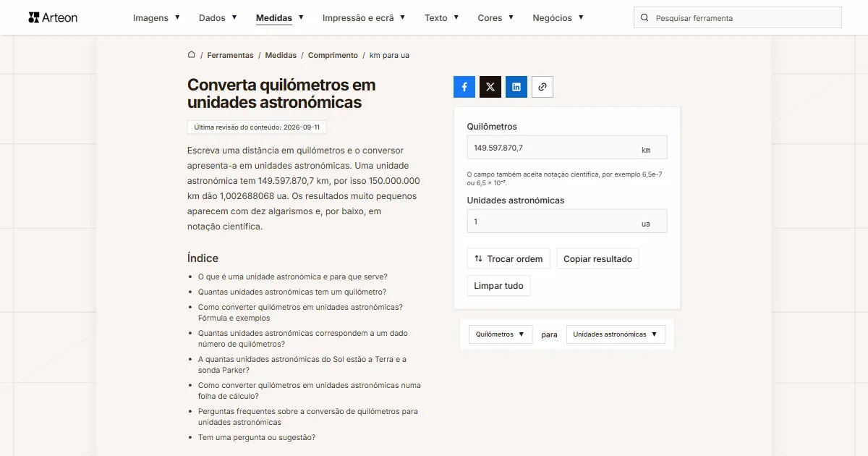Focus the Pesquisar ferramenta search field
868x456 pixels.
[738, 18]
